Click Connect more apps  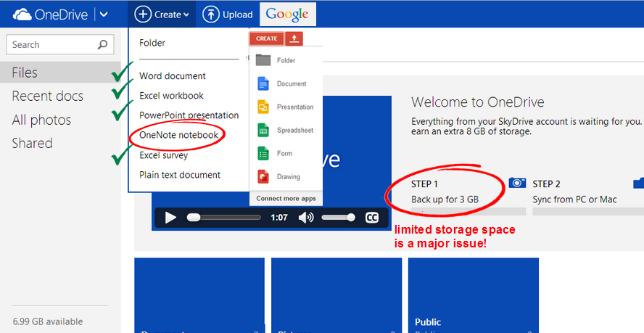click(x=286, y=199)
